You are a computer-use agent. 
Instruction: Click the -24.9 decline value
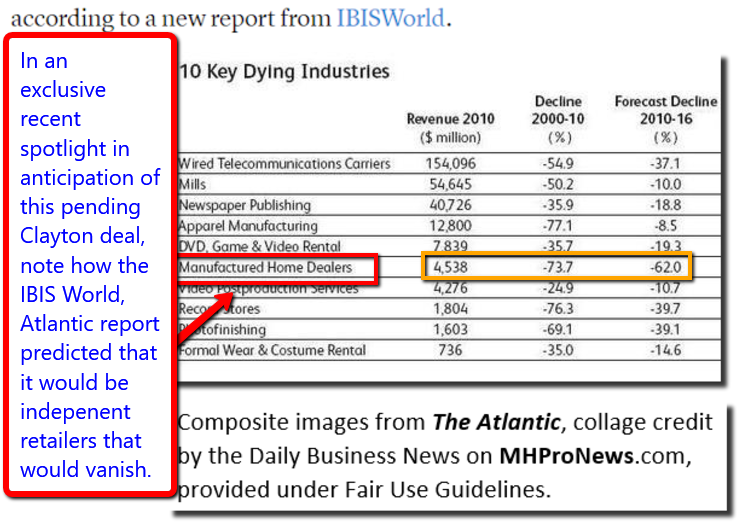coord(558,288)
